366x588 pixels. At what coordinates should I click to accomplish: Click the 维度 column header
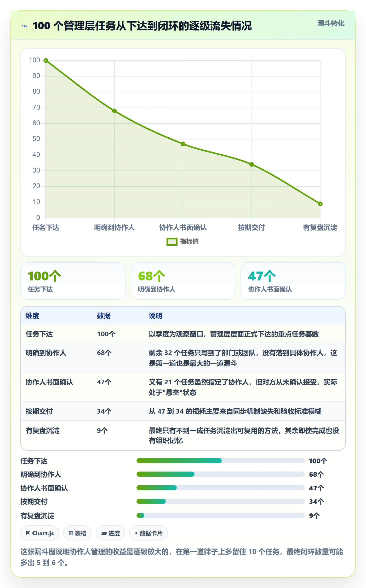(32, 316)
